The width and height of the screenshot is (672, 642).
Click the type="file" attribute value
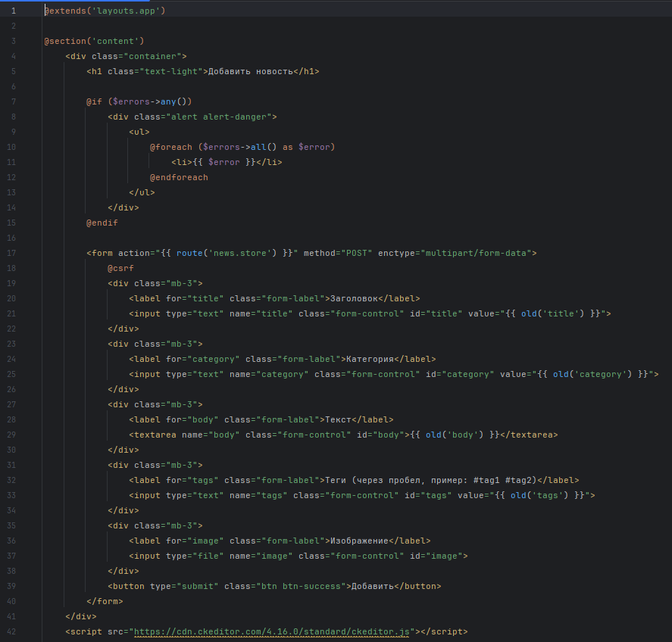[208, 556]
